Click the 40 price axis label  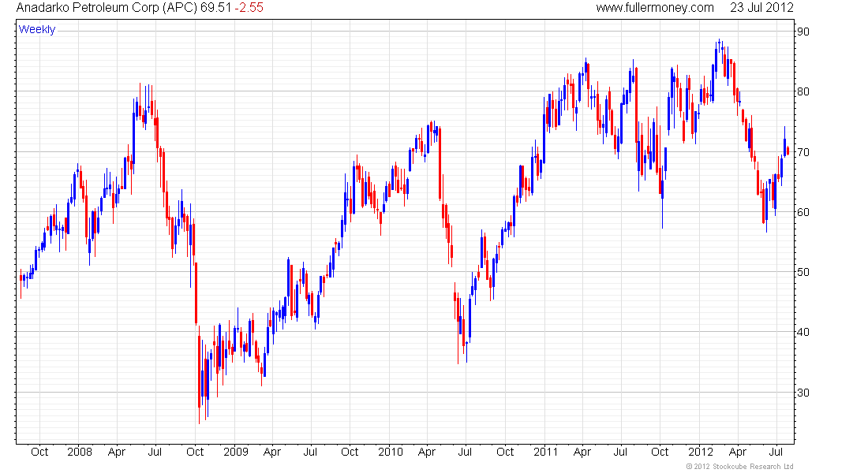(803, 333)
